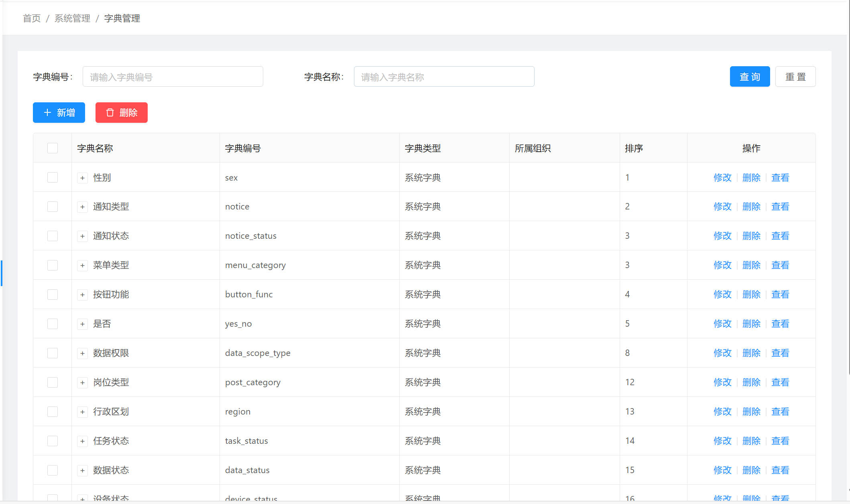Click 查看 on the region dictionary row
The image size is (850, 504).
[x=780, y=411]
